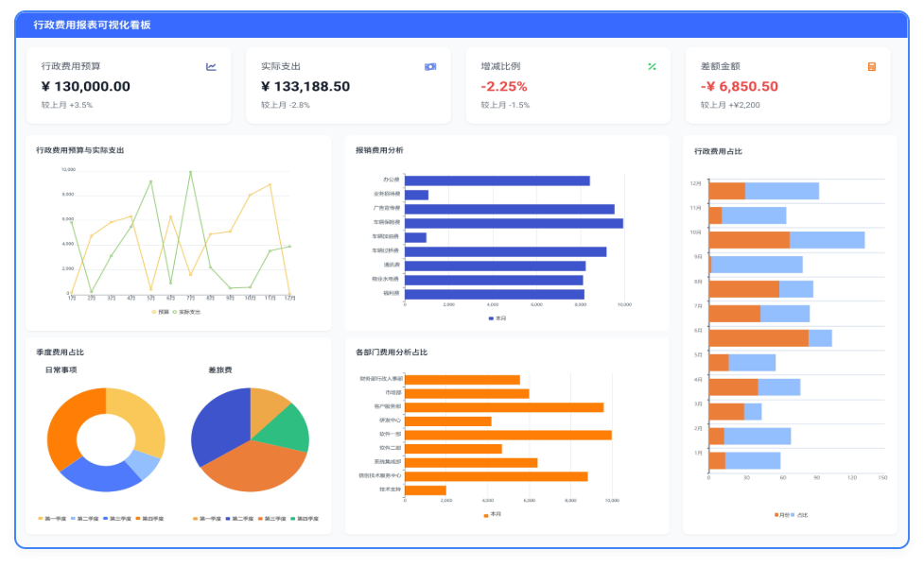Click the line-chart icon on 行政费用预算 card

(x=211, y=67)
